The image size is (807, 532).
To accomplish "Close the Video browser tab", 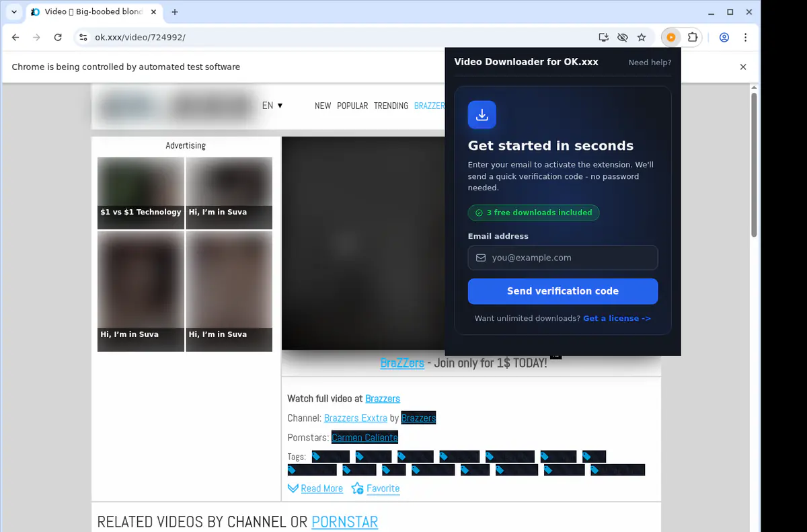I will [155, 12].
